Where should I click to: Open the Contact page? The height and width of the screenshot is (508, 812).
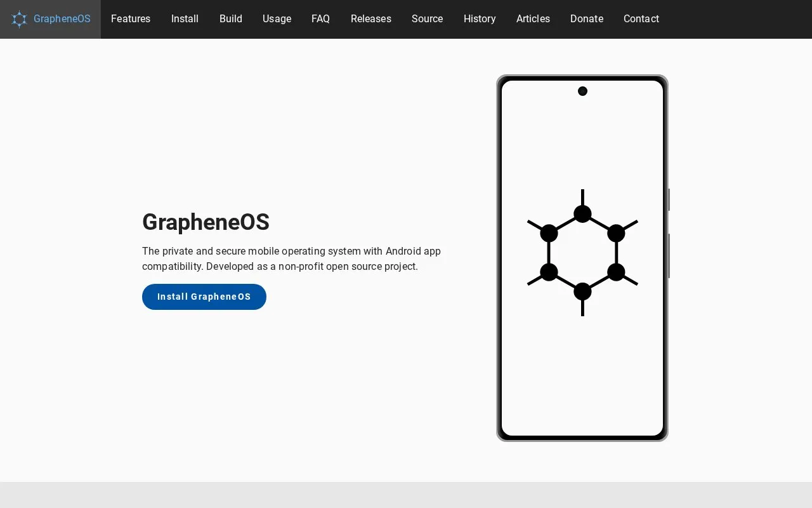click(x=641, y=19)
